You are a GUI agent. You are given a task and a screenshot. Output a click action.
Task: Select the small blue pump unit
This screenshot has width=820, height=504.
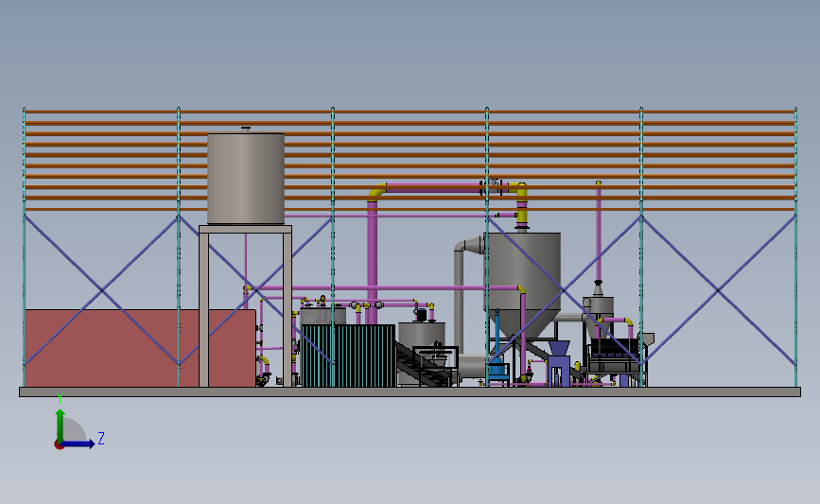[x=497, y=370]
